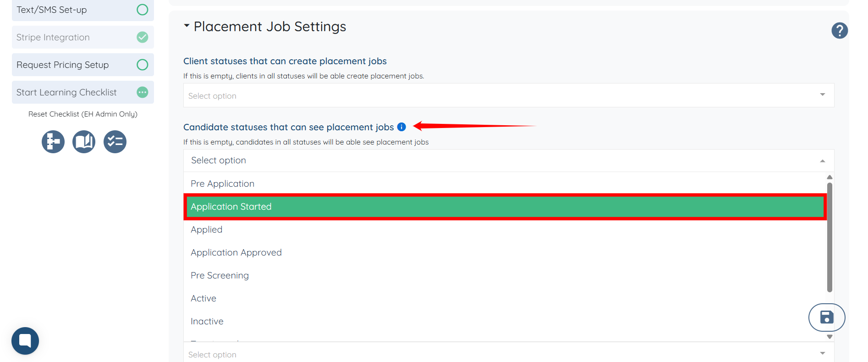This screenshot has width=868, height=362.
Task: Click the dropdown list scrollbar thumb
Action: point(829,237)
